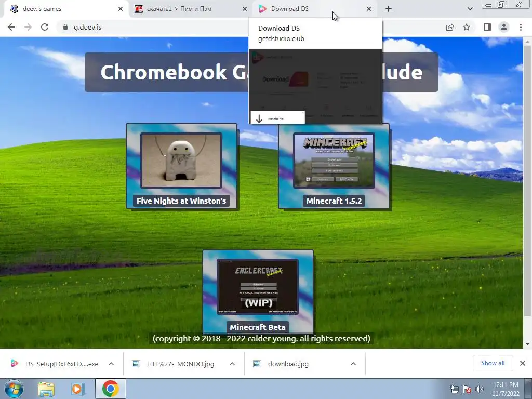Click the scrollbar down arrow
Image resolution: width=532 pixels, height=399 pixels.
(527, 344)
